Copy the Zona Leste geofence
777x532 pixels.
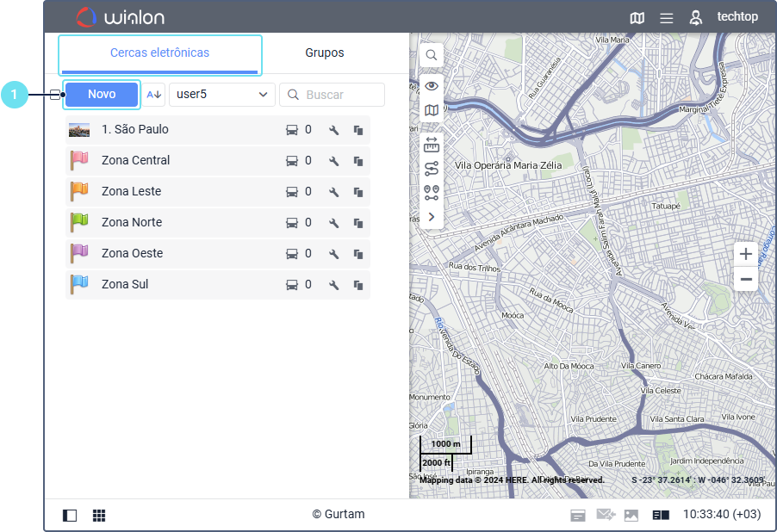pos(358,192)
